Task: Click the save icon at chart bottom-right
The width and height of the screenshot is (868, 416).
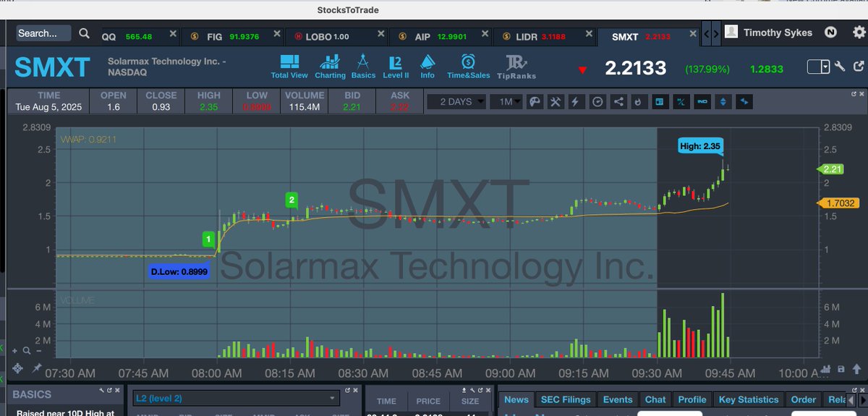Action: 841,369
